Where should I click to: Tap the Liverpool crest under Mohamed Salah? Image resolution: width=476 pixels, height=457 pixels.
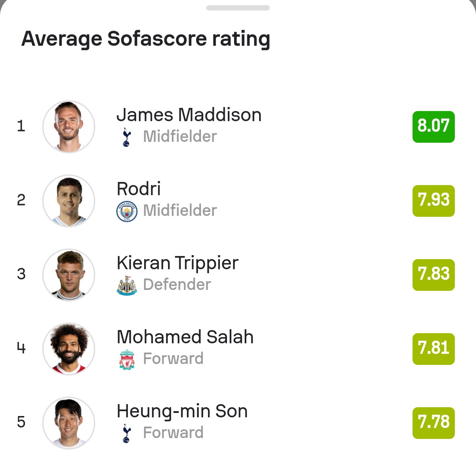127,359
